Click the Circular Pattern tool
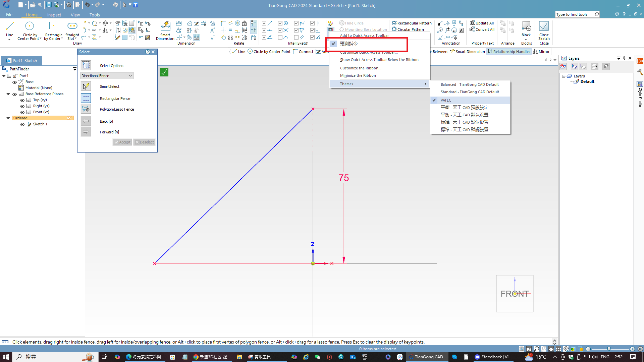The width and height of the screenshot is (644, 362). (x=408, y=29)
